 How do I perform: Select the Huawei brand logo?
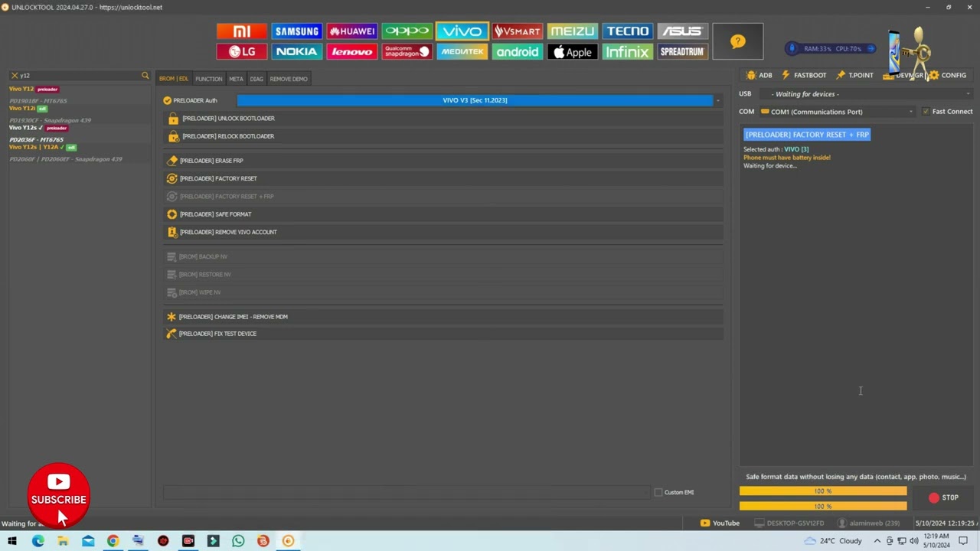[x=352, y=31]
